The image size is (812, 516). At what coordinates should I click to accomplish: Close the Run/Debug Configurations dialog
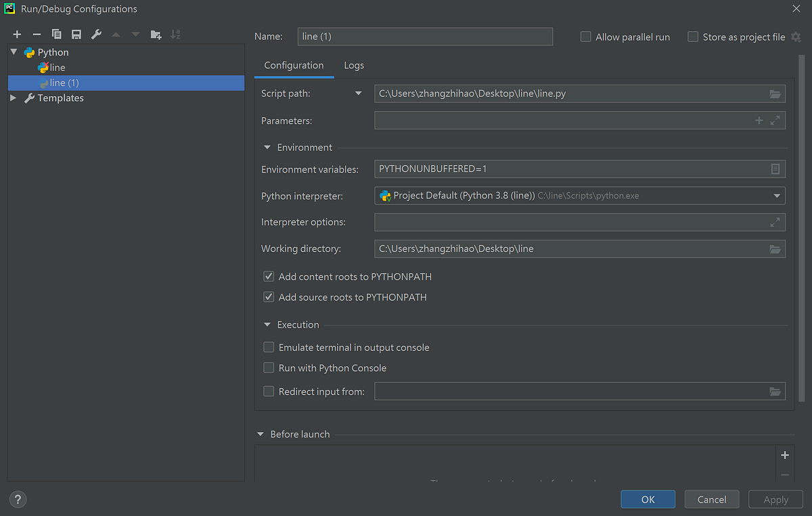click(x=796, y=9)
